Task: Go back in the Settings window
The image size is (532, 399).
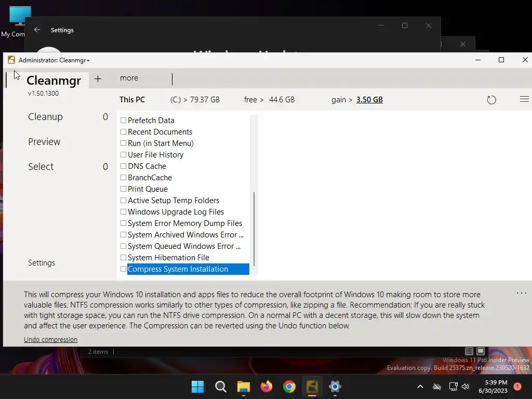Action: point(37,30)
